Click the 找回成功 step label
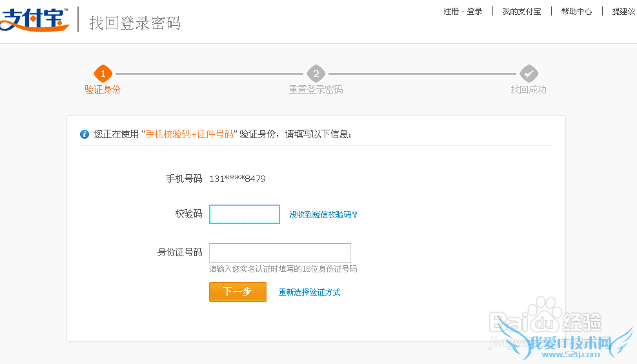 point(529,90)
